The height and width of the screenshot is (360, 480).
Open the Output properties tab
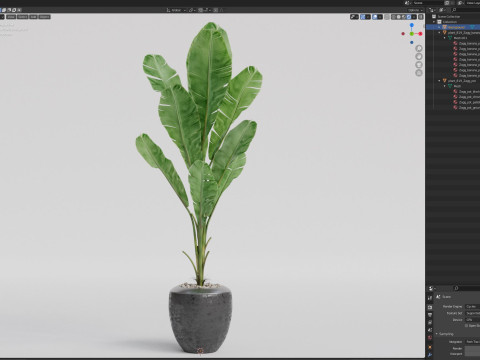430,315
